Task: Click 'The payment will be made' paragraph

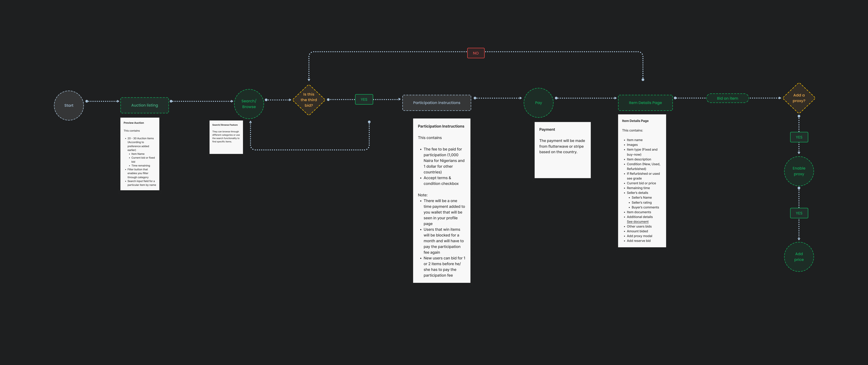Action: point(562,146)
